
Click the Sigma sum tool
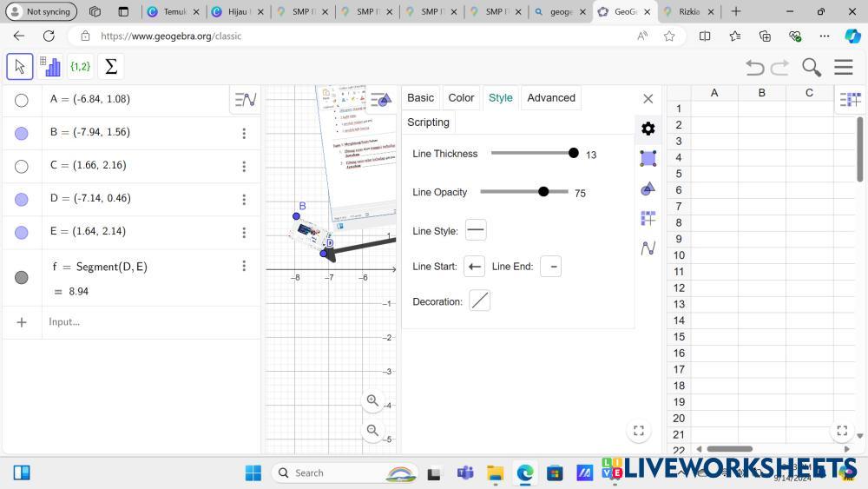(109, 67)
